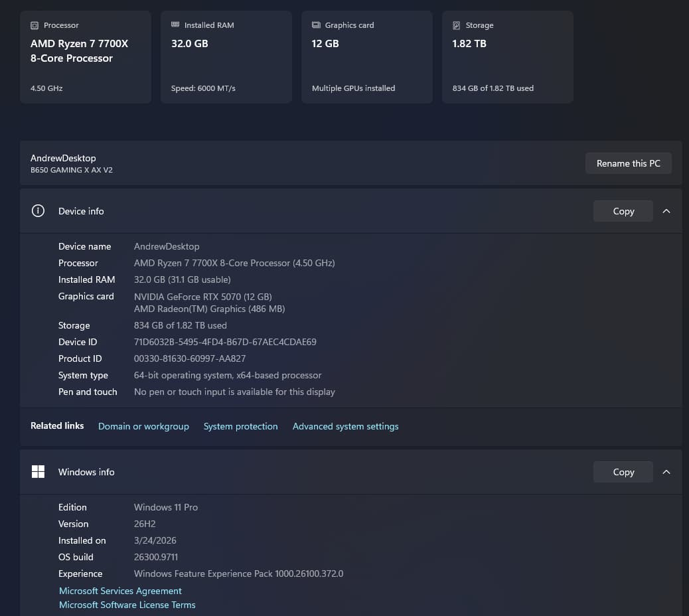Select the 32.0 GB (31.1 GB usable) value
This screenshot has width=689, height=616.
click(183, 279)
